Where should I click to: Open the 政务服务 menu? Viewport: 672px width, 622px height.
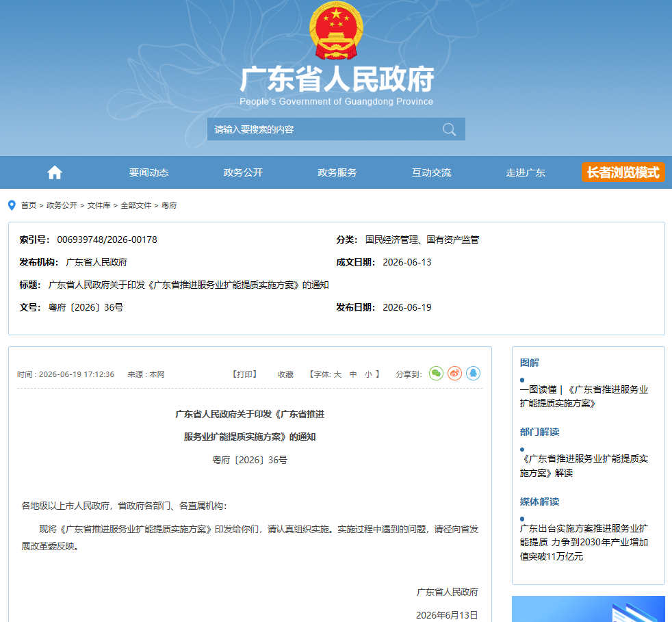click(337, 172)
